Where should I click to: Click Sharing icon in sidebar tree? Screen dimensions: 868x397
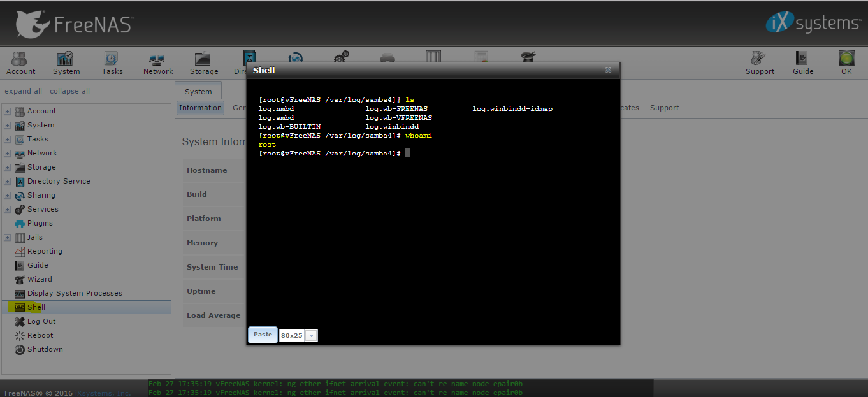[20, 195]
